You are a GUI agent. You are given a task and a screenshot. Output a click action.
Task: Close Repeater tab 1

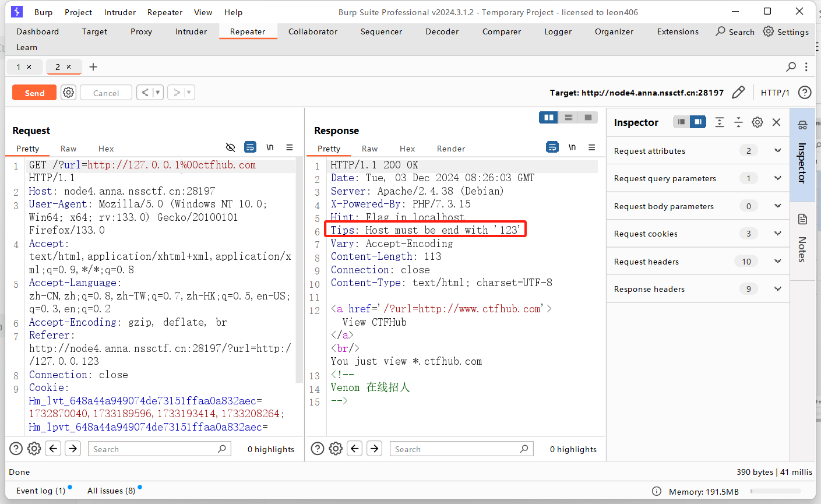coord(29,67)
